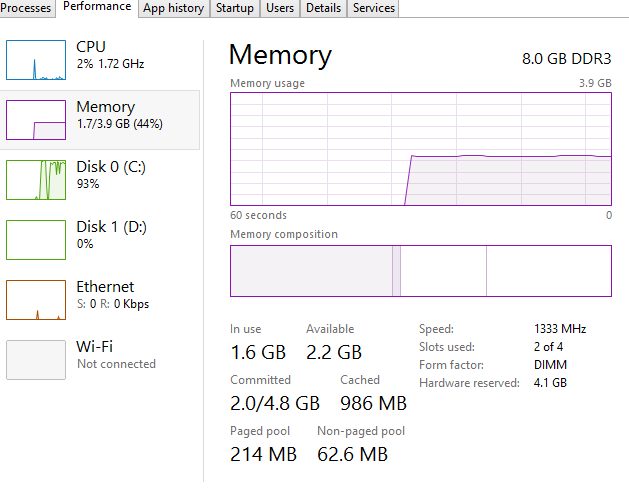Show the Services tab
The width and height of the screenshot is (629, 495).
point(374,8)
